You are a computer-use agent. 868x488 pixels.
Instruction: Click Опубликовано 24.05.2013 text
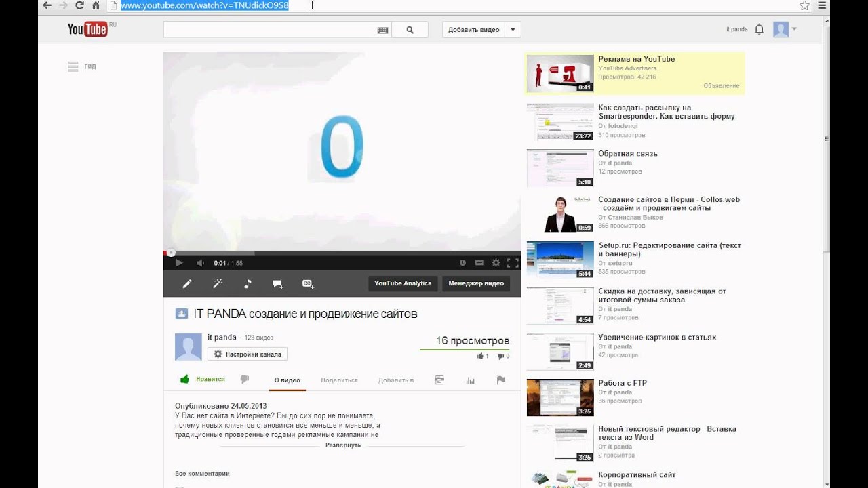tap(221, 406)
